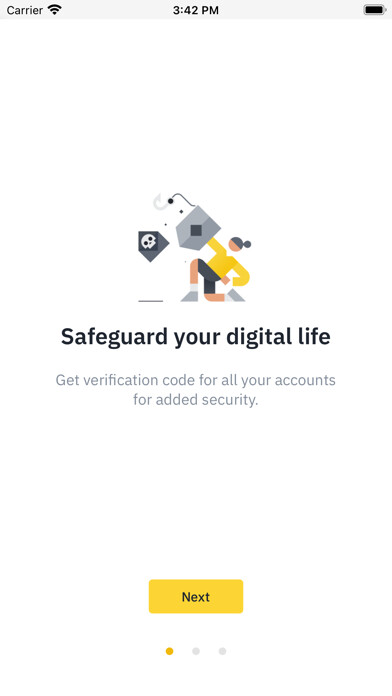Screen dimensions: 392x696
Task: Jump to the second page indicator dot
Action: (196, 651)
